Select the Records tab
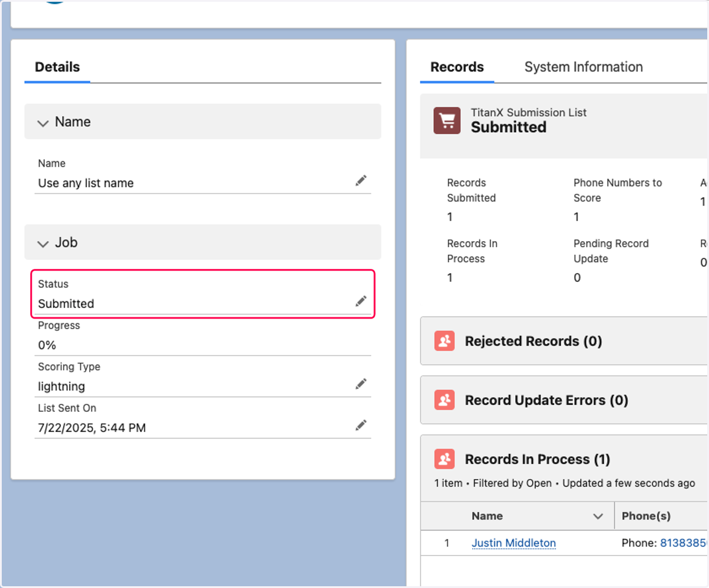Screen dimensions: 709x588 [457, 67]
